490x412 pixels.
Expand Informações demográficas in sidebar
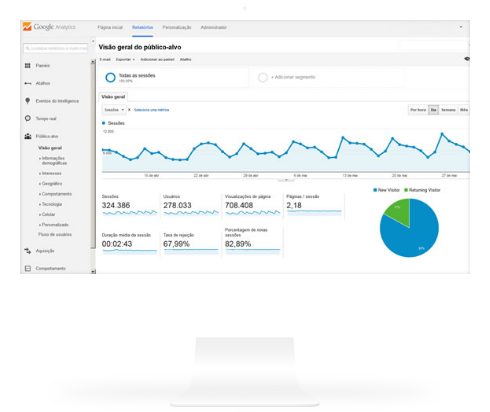pos(53,161)
